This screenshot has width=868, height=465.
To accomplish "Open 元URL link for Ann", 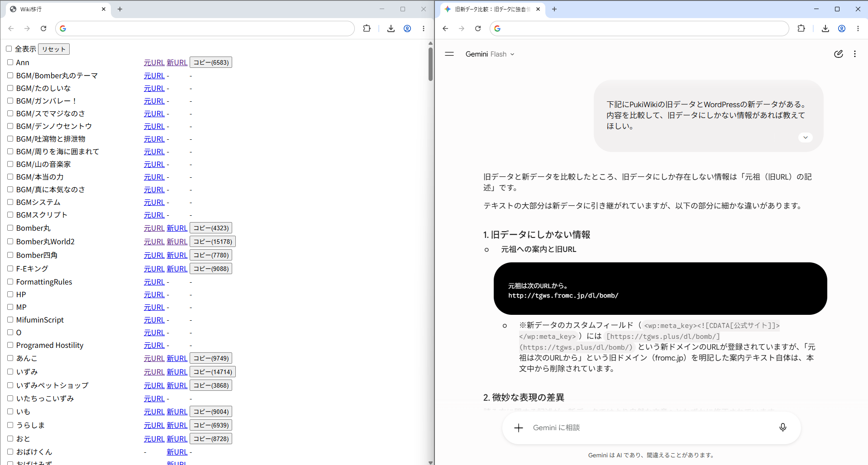I will 154,62.
